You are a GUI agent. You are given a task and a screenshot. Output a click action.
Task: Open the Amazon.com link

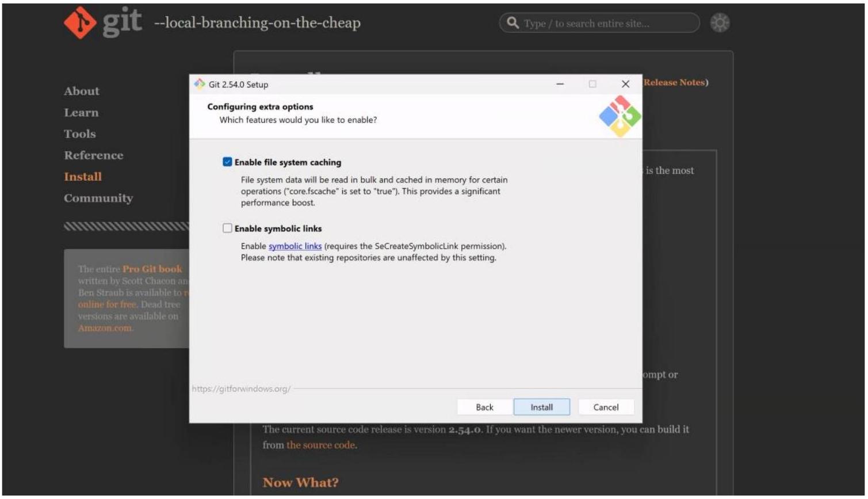click(x=106, y=328)
